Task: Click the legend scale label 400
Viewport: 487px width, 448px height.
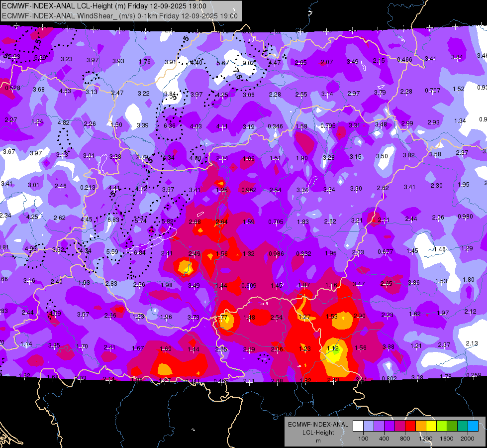Action: point(384,439)
